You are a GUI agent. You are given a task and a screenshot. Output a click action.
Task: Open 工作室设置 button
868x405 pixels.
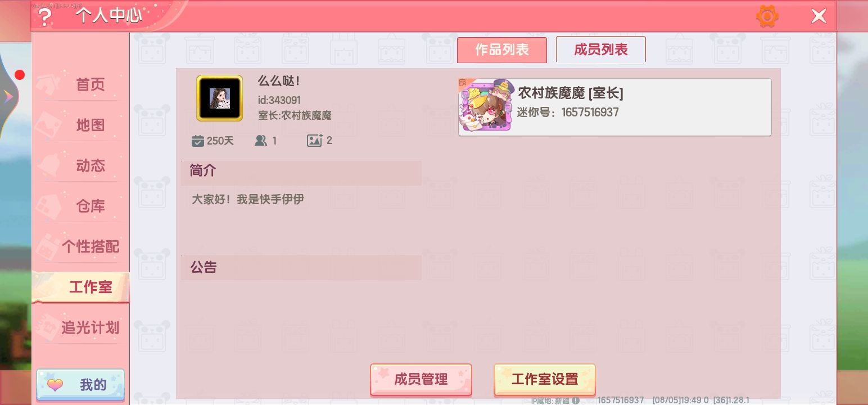[544, 379]
